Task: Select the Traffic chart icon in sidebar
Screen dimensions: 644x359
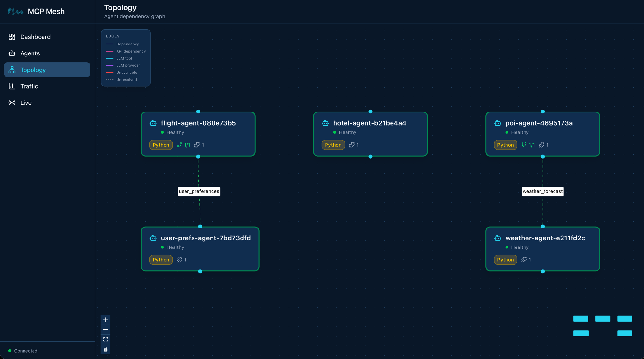Action: click(12, 86)
